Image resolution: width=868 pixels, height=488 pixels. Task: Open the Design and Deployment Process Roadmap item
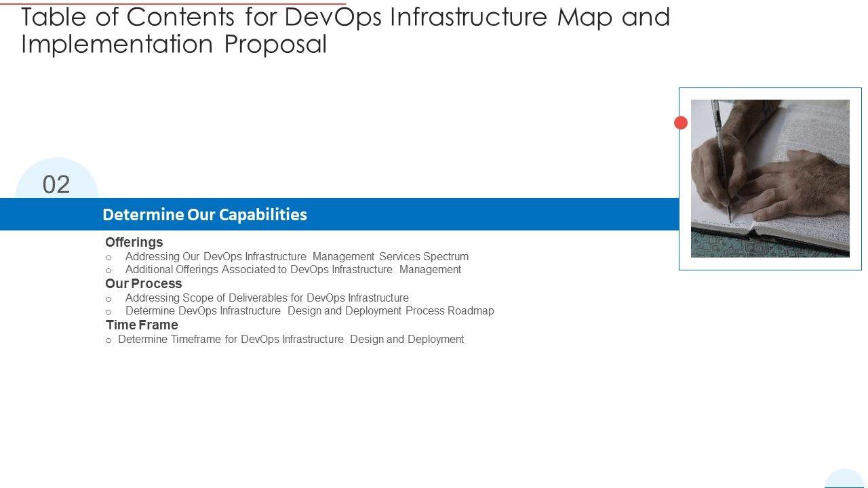point(310,311)
